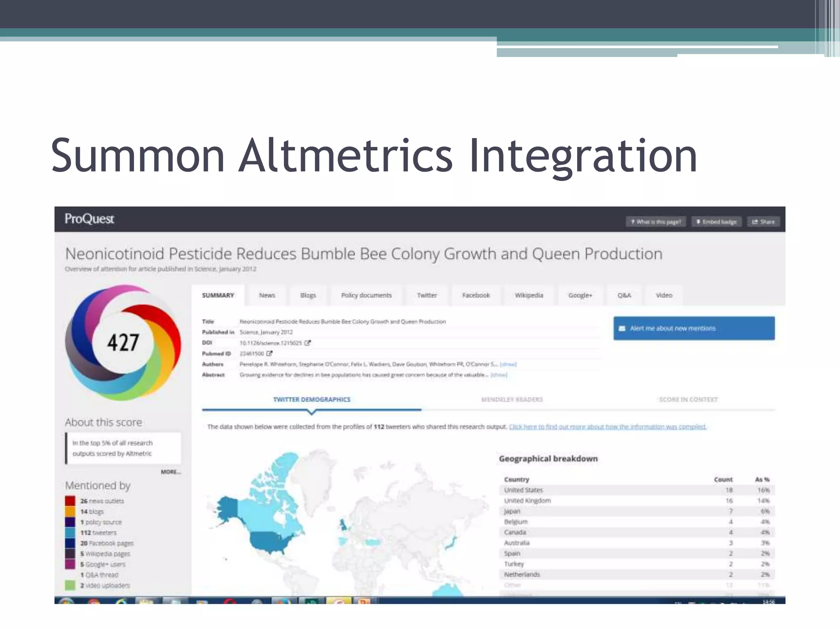Click the United Kingdom row in table
The height and width of the screenshot is (630, 840).
637,501
